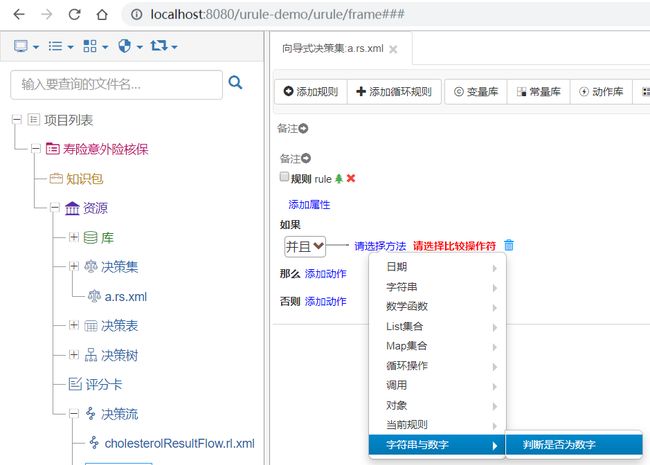Screen dimensions: 650x465
Task: Click the 库 database icon
Action: [x=90, y=237]
